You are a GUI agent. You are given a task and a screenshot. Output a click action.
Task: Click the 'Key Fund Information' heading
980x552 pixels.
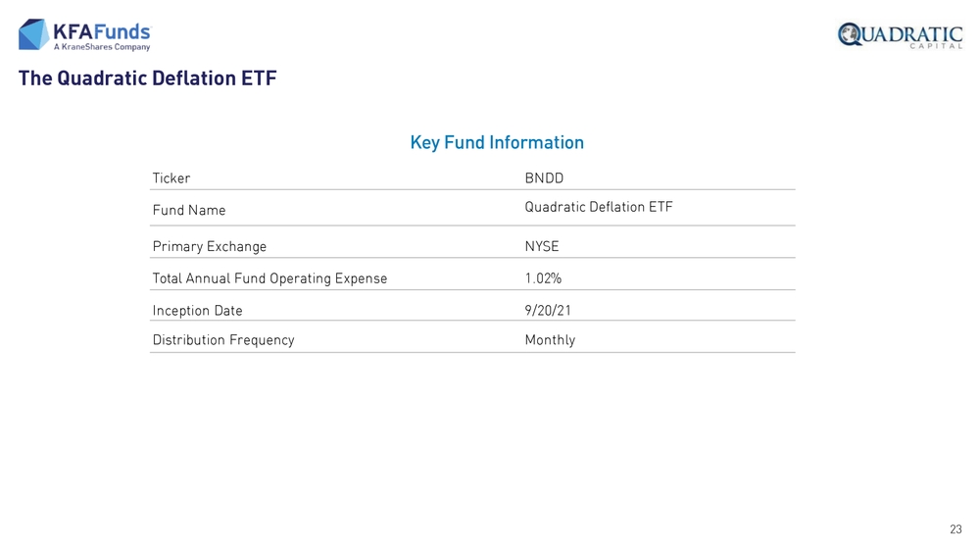click(x=497, y=143)
